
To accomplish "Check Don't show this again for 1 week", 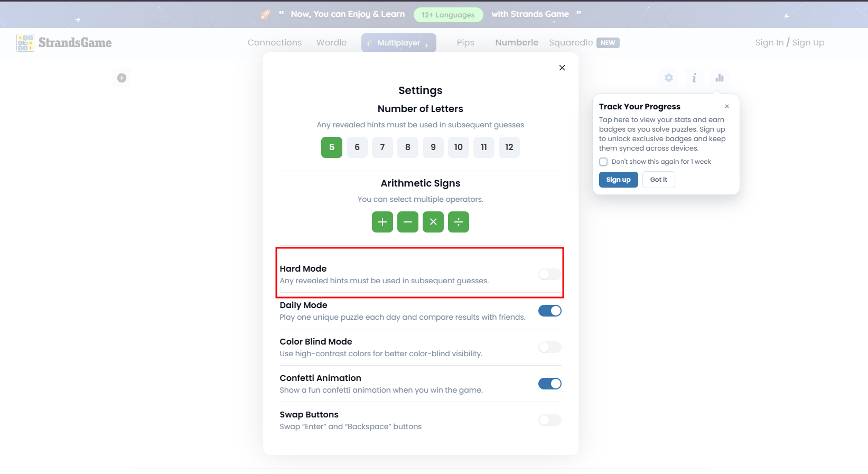I will (x=603, y=162).
